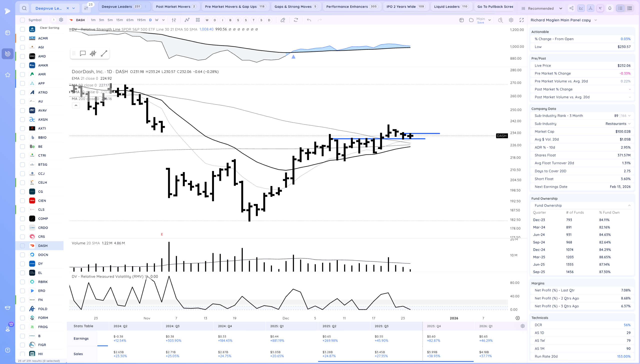Open the chart settings gear icon
The image size is (640, 364).
coord(511,20)
